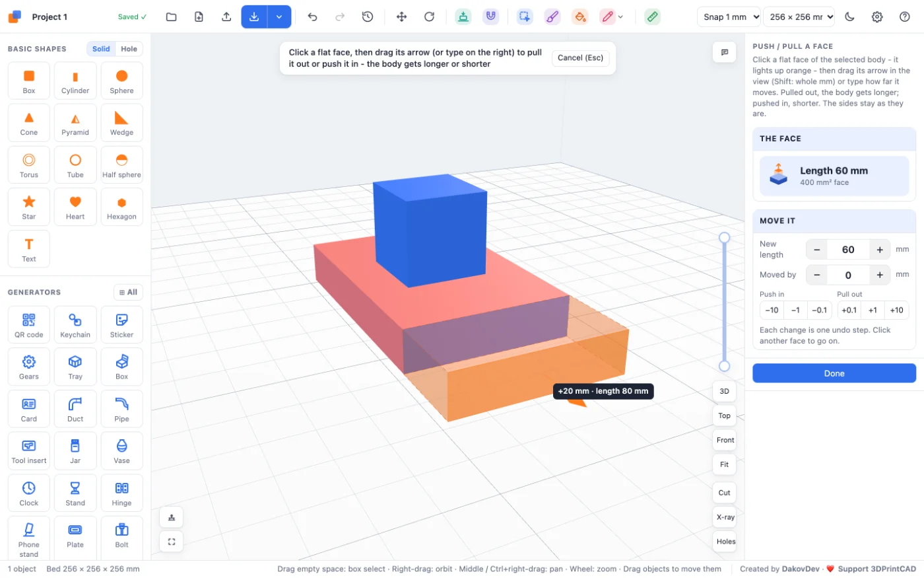The width and height of the screenshot is (924, 578).
Task: Switch to the Top view
Action: click(x=725, y=415)
